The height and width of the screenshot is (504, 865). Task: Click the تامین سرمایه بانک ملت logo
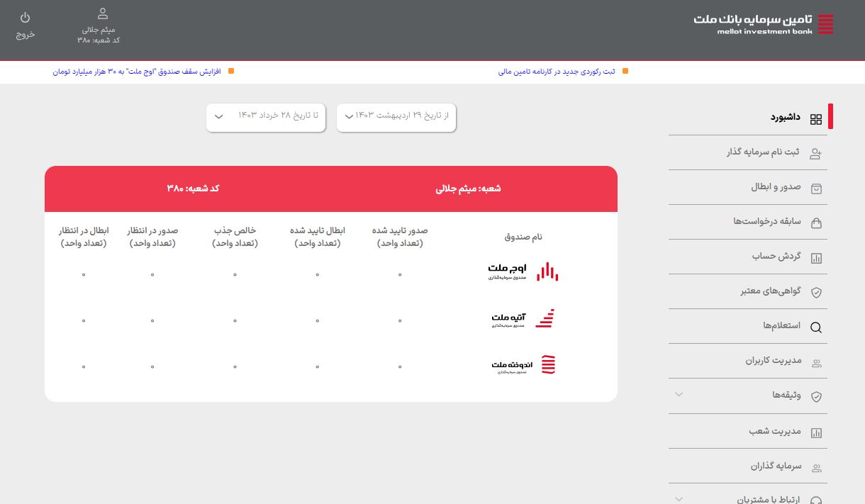coord(764,23)
